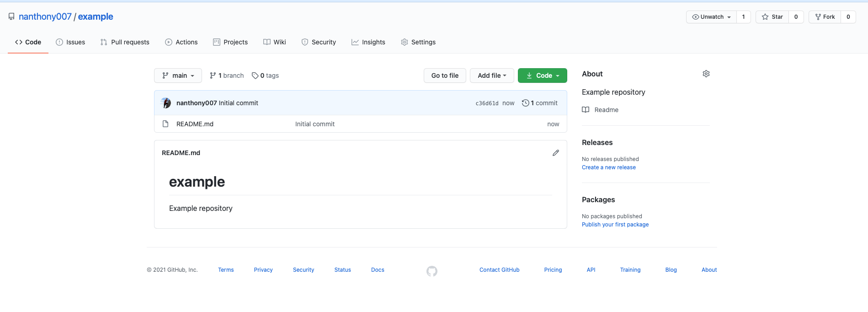Click the GitHub logo in the footer

[432, 271]
